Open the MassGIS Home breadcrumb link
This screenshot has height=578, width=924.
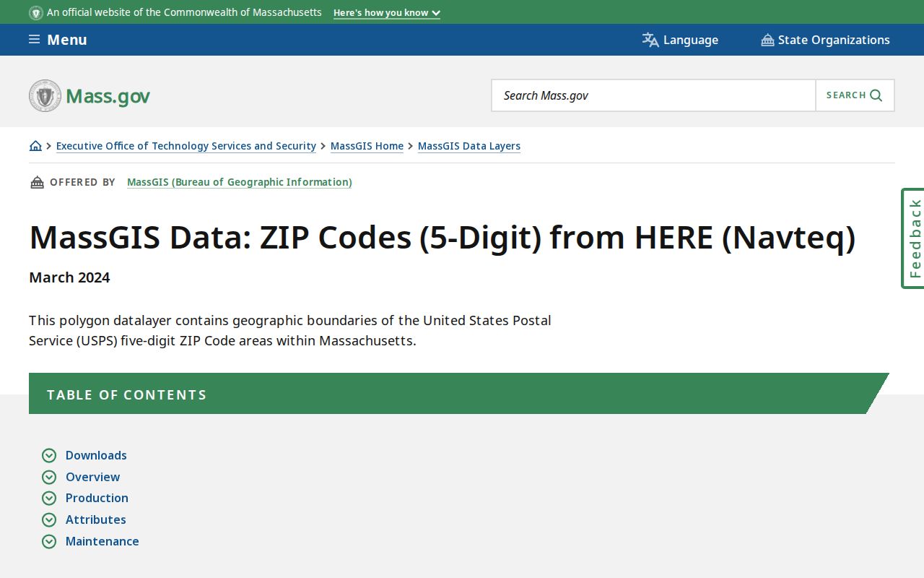tap(367, 146)
